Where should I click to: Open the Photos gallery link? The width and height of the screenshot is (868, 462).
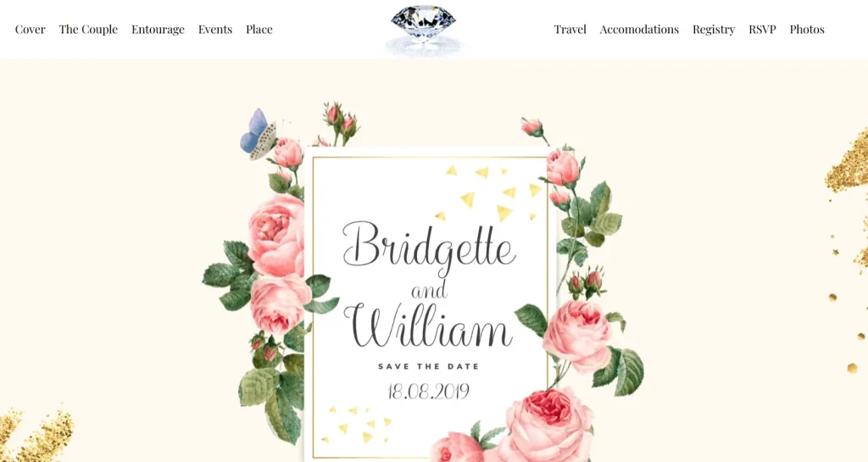(807, 30)
